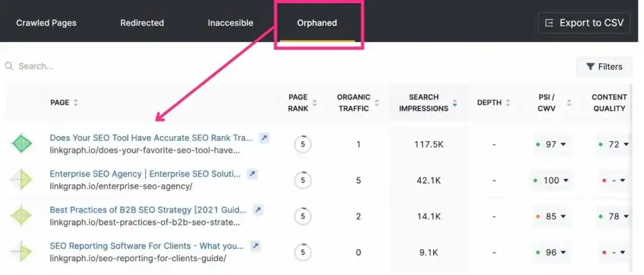Click external link icon for SEO Rank Tracking page
This screenshot has height=275, width=644.
[x=264, y=138]
